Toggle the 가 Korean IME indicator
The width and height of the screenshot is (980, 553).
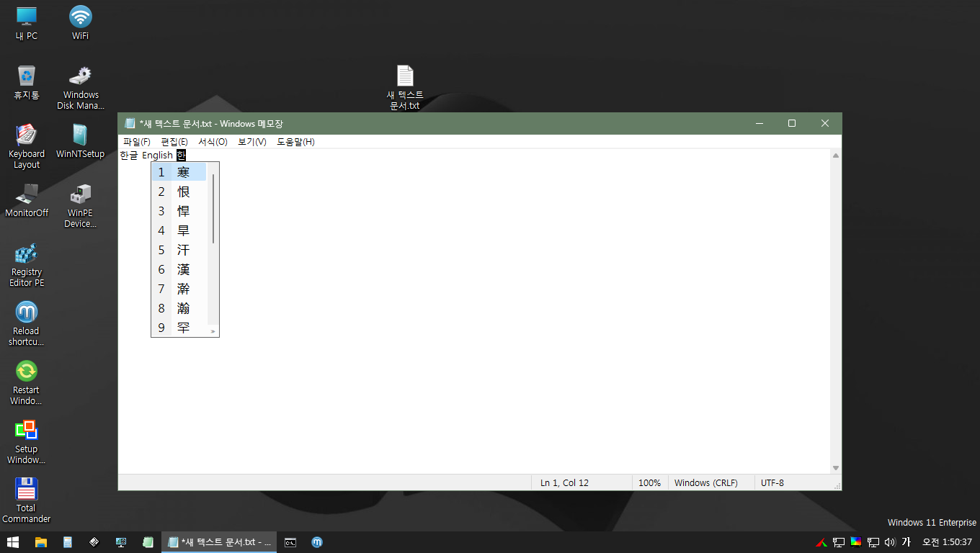click(906, 542)
